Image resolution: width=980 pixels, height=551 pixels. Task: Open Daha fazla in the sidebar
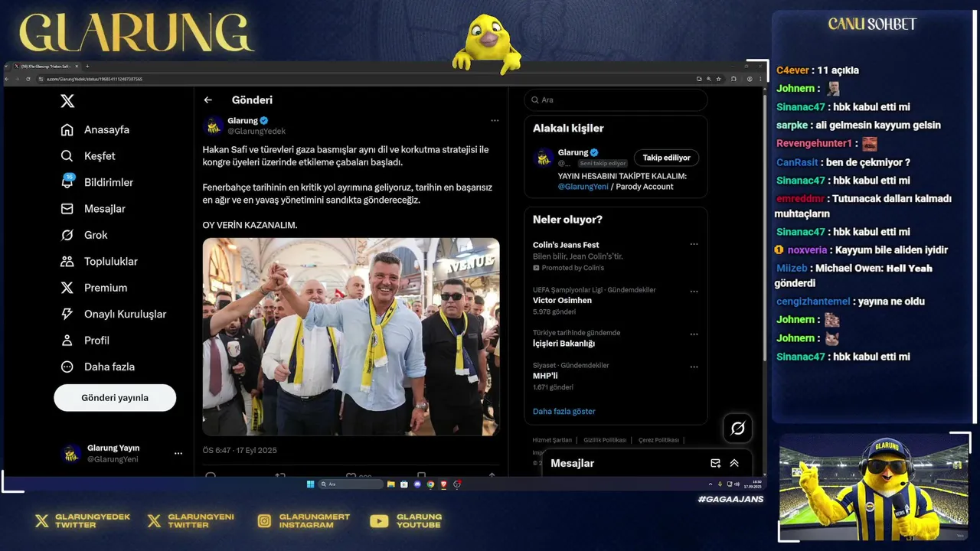pos(98,367)
